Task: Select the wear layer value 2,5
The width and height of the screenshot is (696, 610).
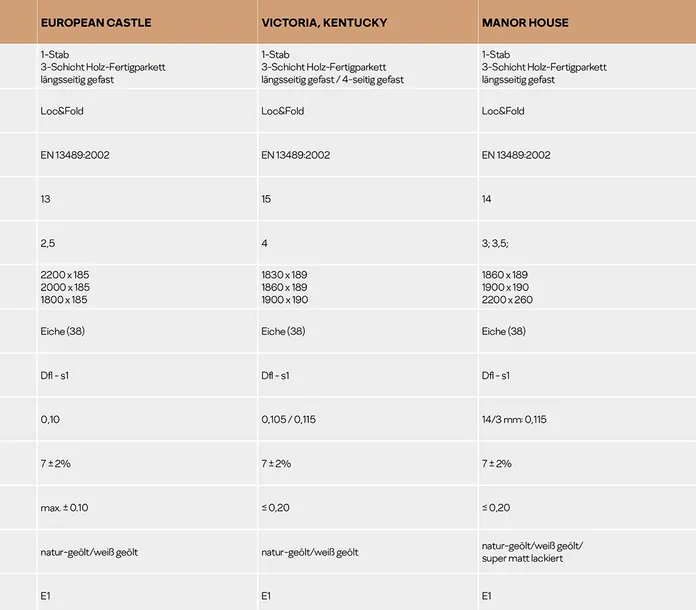Action: pos(47,243)
